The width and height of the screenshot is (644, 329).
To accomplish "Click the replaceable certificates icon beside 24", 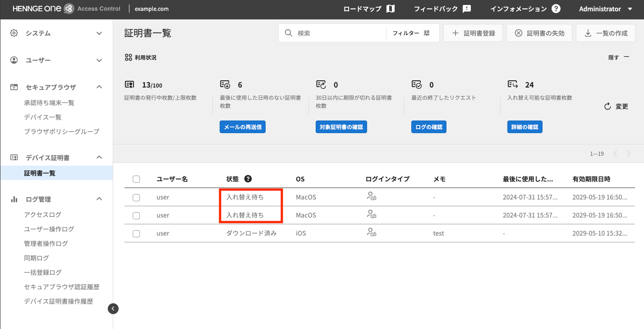I will click(512, 84).
